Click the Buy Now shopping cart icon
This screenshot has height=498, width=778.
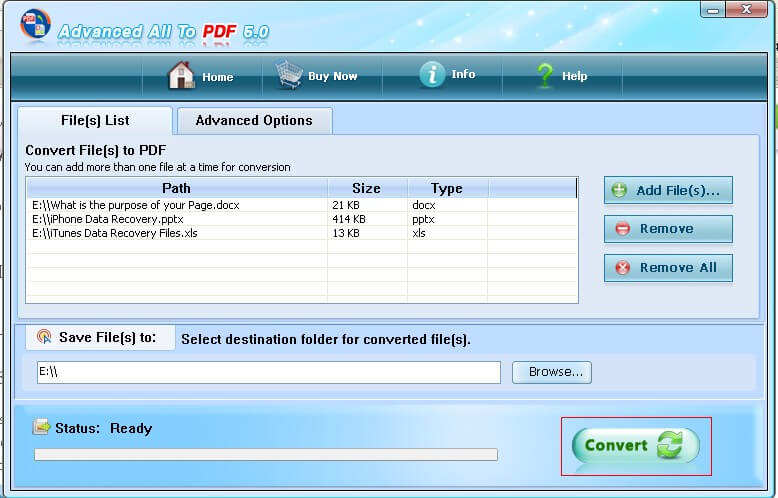coord(289,75)
